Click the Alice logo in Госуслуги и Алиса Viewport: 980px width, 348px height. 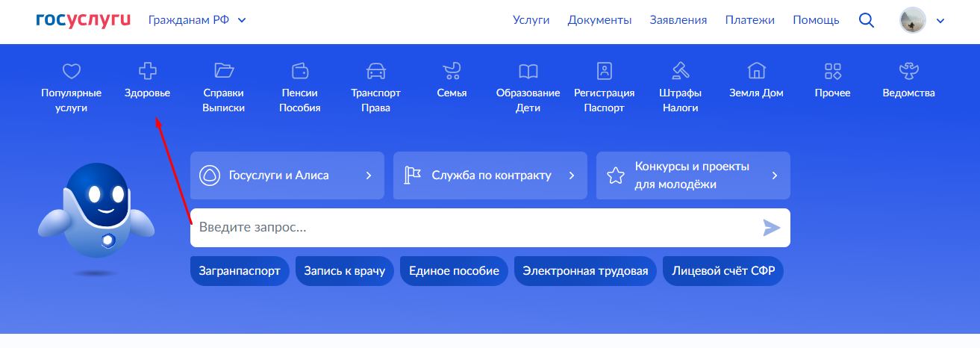(210, 175)
